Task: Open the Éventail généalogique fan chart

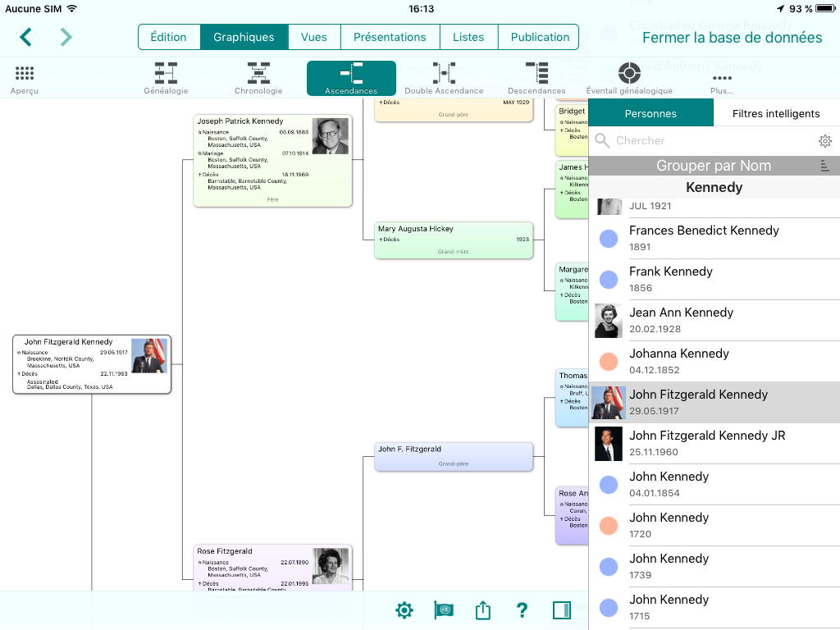Action: click(629, 78)
